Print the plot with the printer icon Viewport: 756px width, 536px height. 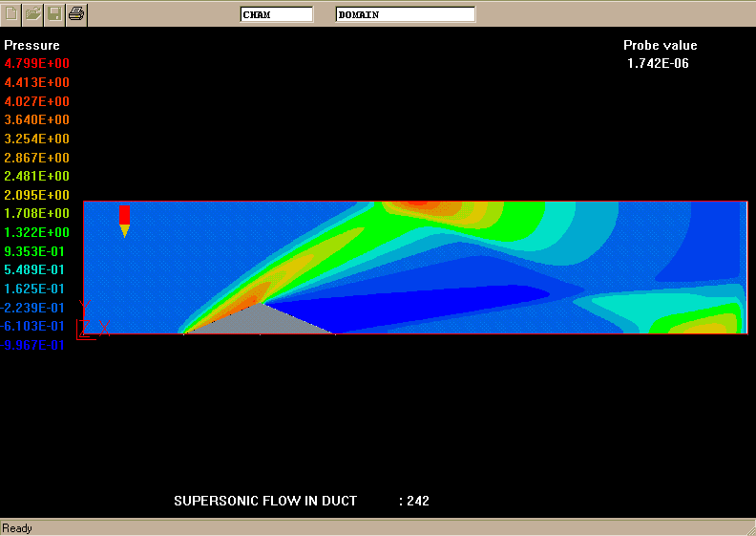point(76,13)
